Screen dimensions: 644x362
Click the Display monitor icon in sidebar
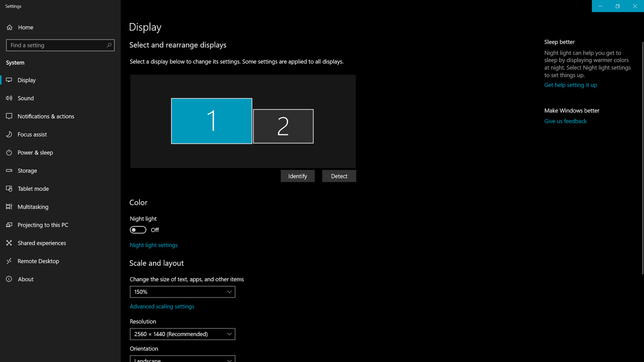pyautogui.click(x=9, y=80)
